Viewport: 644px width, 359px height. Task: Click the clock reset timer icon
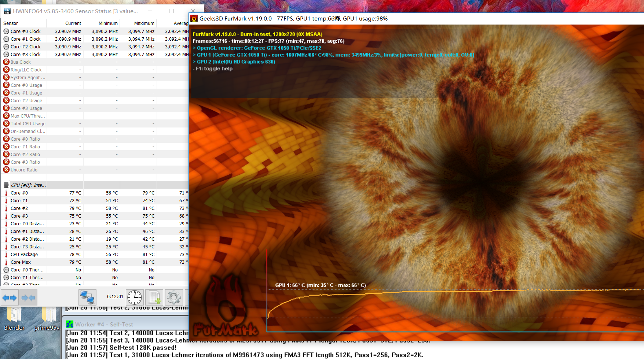click(x=135, y=297)
